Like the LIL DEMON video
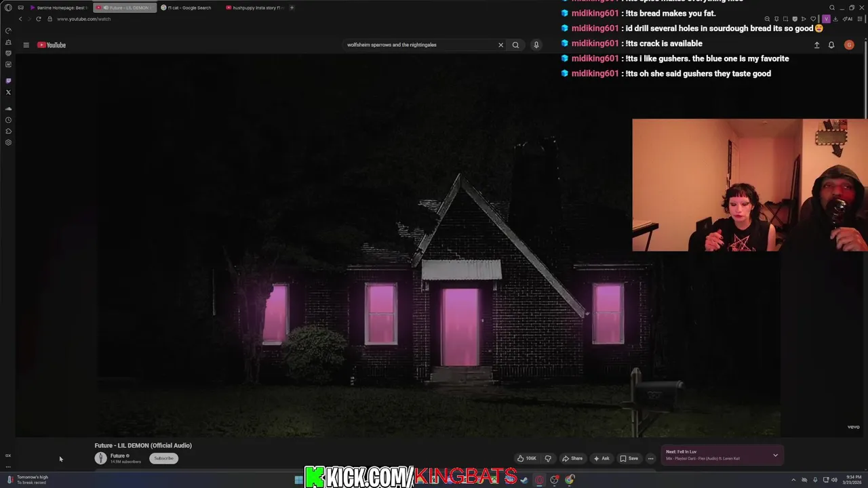 [526, 458]
